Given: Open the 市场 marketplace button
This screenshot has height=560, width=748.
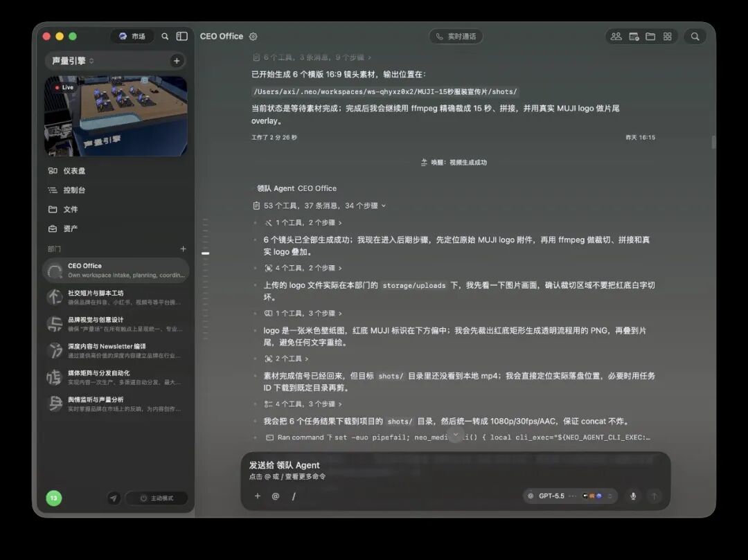Looking at the screenshot, I should [x=132, y=36].
